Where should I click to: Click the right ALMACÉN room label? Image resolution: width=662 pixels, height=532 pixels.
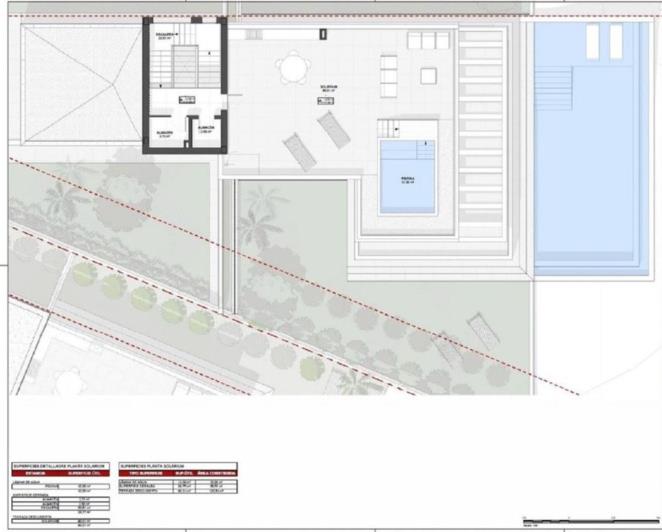pyautogui.click(x=206, y=128)
